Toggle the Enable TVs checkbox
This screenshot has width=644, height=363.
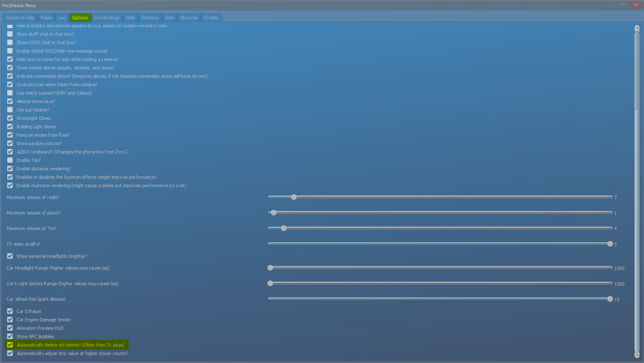point(10,160)
